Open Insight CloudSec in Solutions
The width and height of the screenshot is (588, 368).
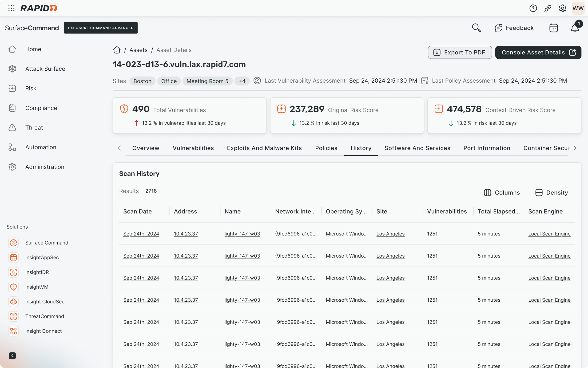click(45, 302)
